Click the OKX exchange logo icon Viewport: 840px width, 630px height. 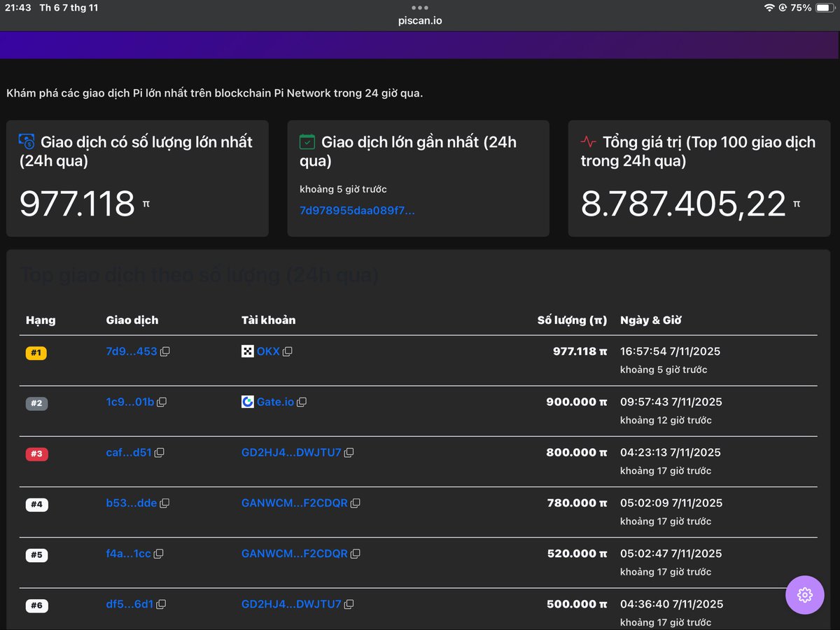248,351
